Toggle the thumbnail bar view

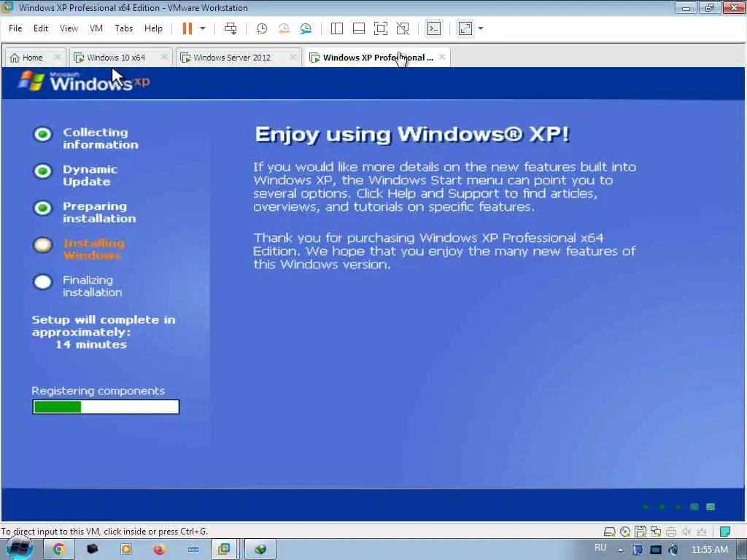coord(359,28)
